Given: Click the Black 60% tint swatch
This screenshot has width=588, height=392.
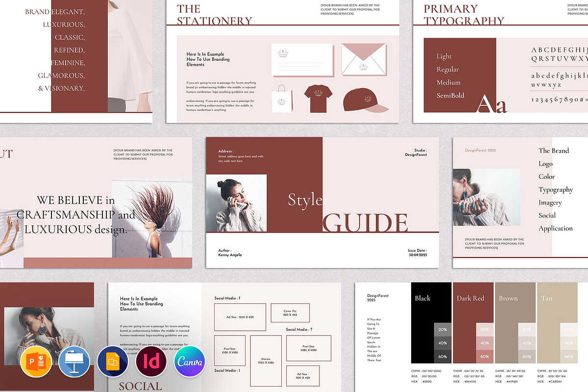Looking at the screenshot, I should (442, 356).
